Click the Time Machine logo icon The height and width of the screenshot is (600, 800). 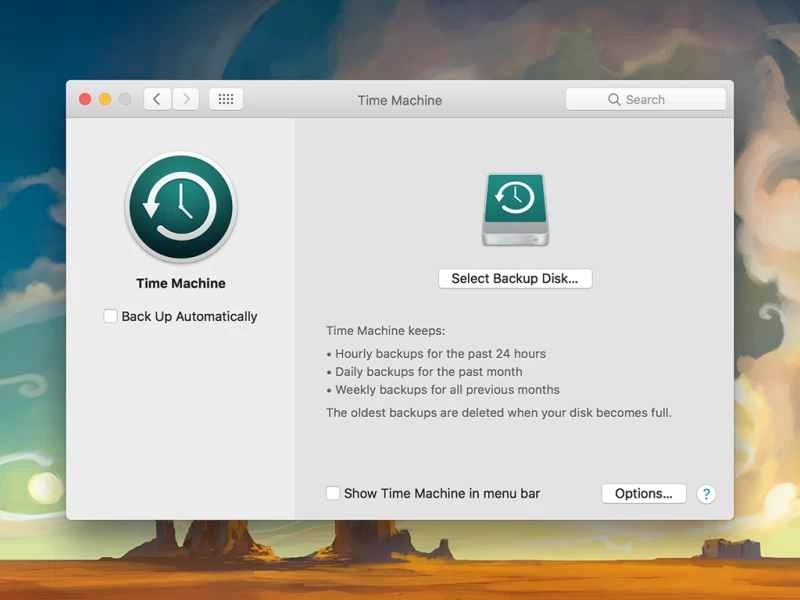tap(179, 206)
